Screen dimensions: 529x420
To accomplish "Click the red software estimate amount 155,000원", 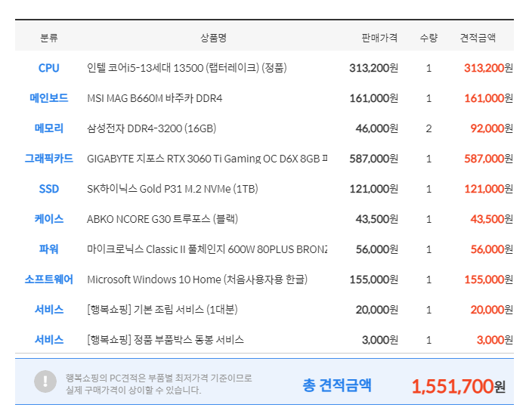I will pos(488,279).
